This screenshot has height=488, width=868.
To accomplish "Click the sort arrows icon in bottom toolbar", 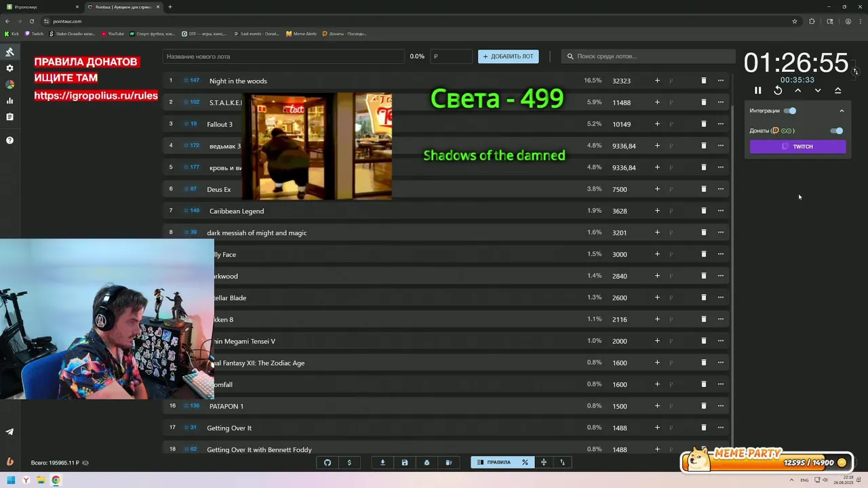I will click(x=562, y=462).
